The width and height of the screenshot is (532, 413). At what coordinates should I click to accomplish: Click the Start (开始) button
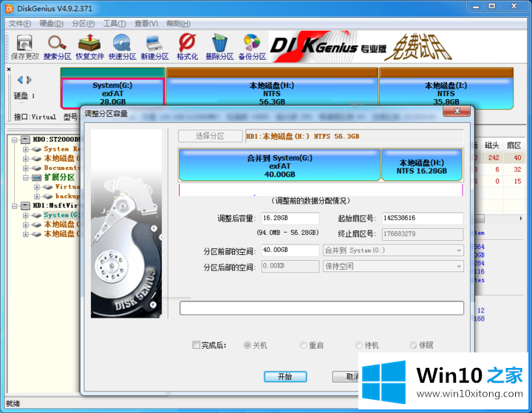pyautogui.click(x=285, y=376)
